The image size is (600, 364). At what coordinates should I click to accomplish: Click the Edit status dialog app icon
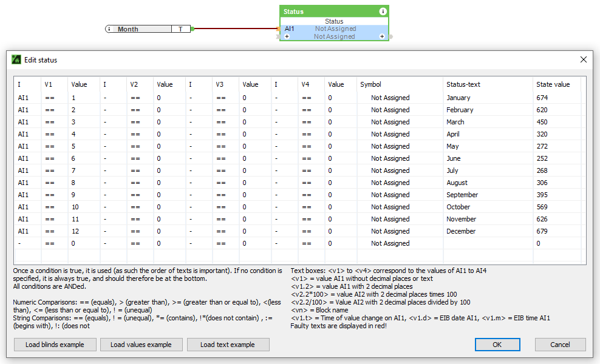pyautogui.click(x=16, y=59)
